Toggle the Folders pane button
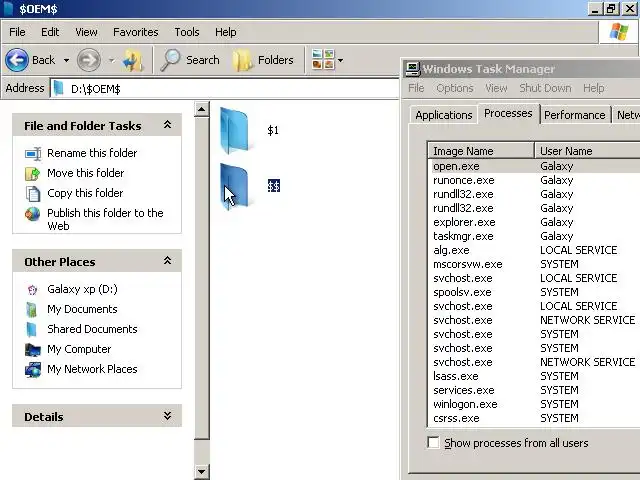The image size is (640, 480). click(263, 60)
